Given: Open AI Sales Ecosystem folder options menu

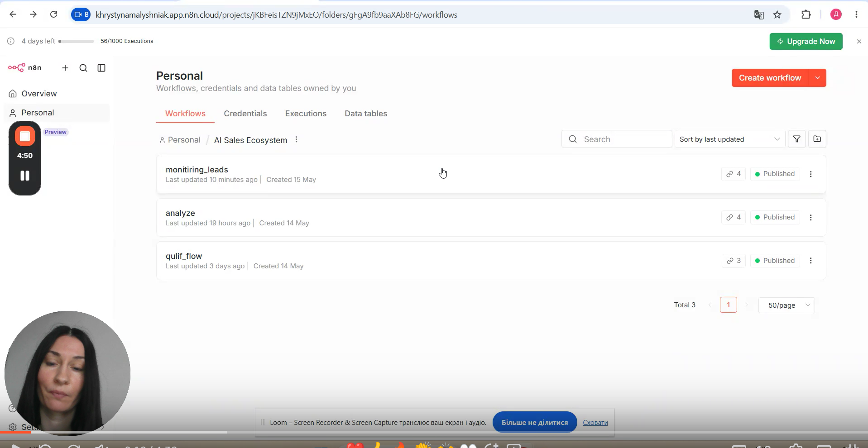Looking at the screenshot, I should 297,139.
